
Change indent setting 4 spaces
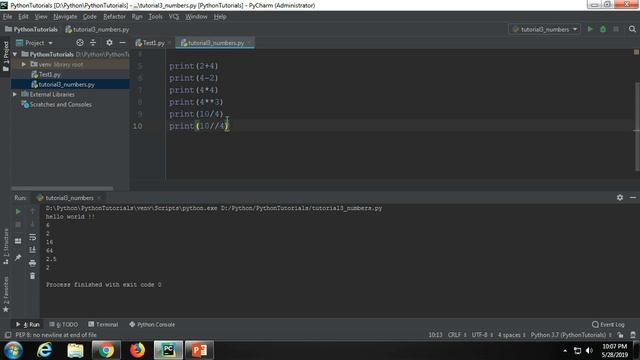pyautogui.click(x=511, y=335)
